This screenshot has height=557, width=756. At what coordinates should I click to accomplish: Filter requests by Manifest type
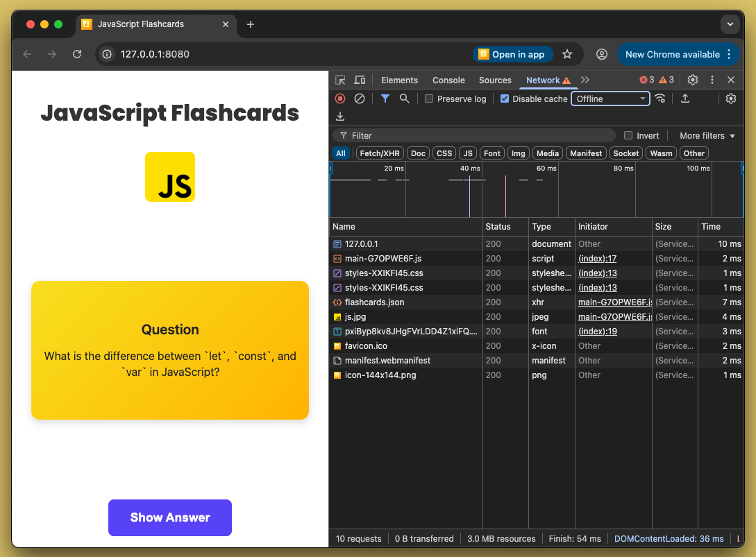586,153
